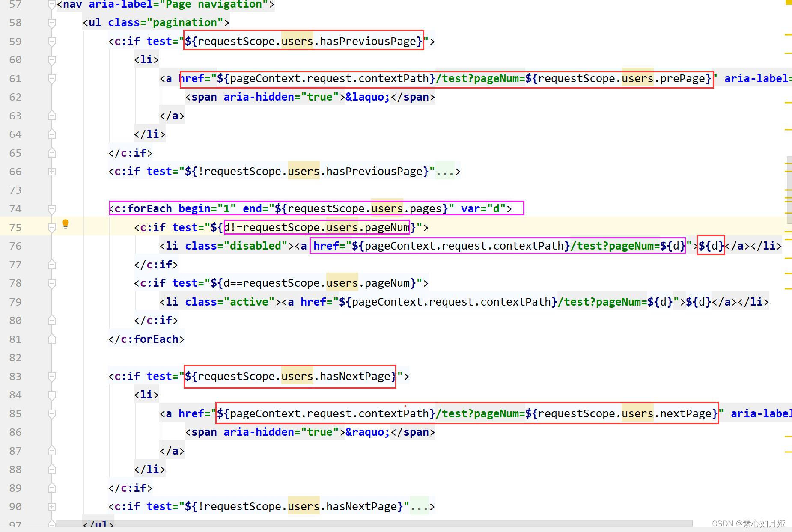This screenshot has height=532, width=792.
Task: Click 'hasNextPage' on line 83
Action: 355,377
